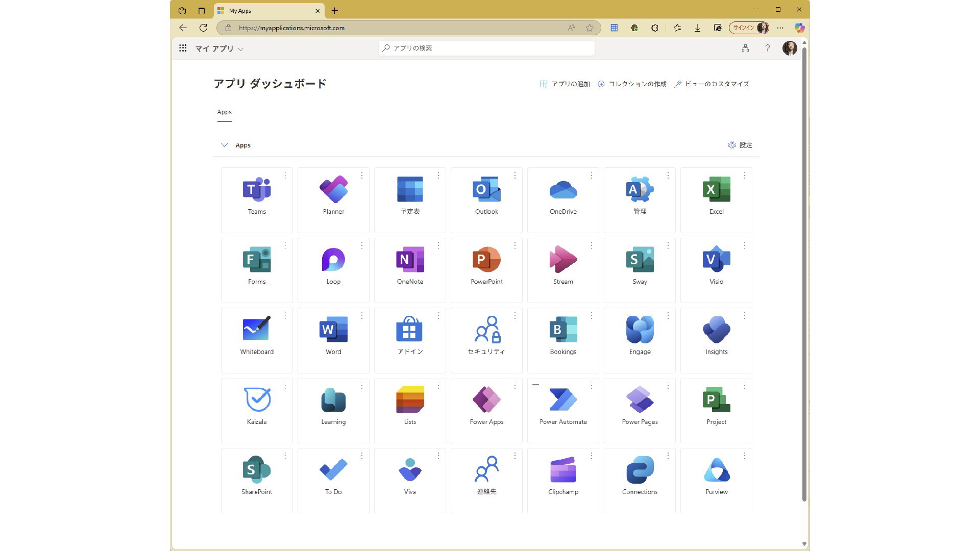This screenshot has height=551, width=980.
Task: Click the page vertical scrollbar
Action: coord(804,274)
